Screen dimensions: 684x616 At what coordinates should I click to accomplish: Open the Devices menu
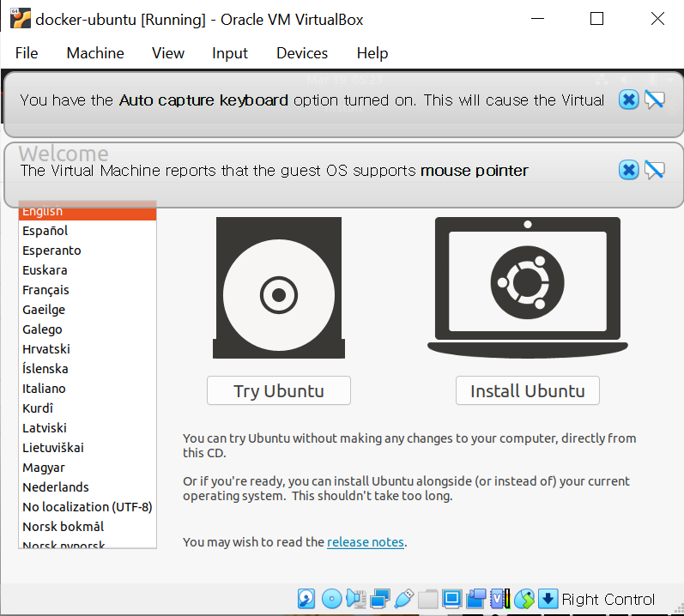pos(302,53)
